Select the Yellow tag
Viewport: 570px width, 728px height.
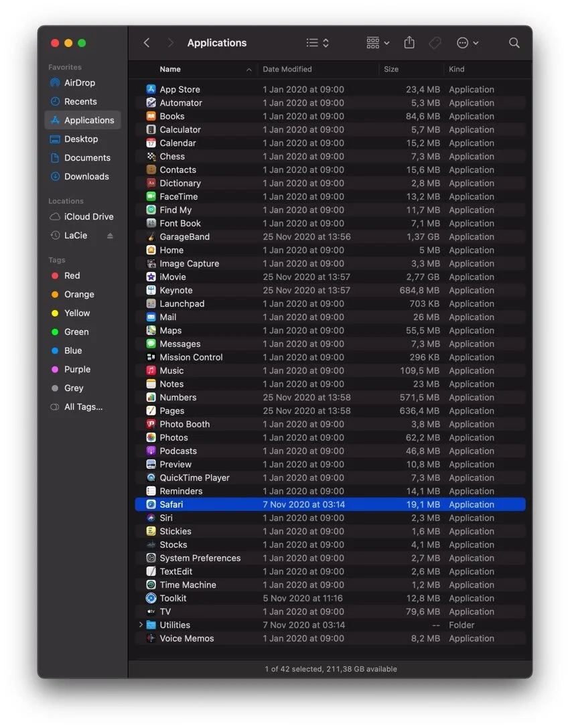coord(82,313)
